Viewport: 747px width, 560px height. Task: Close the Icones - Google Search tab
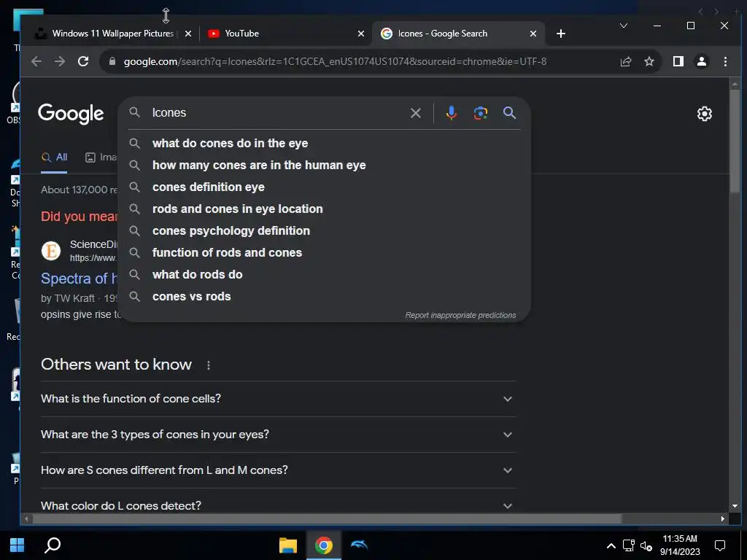coord(533,34)
